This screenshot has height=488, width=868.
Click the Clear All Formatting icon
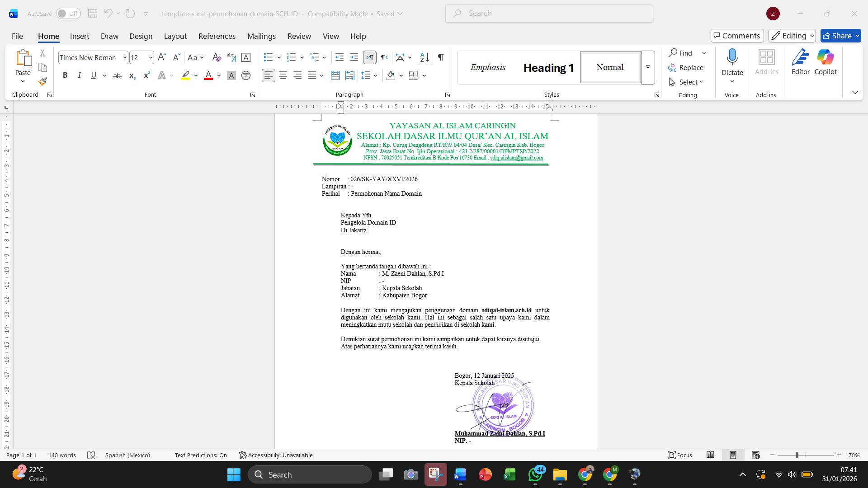click(x=217, y=57)
